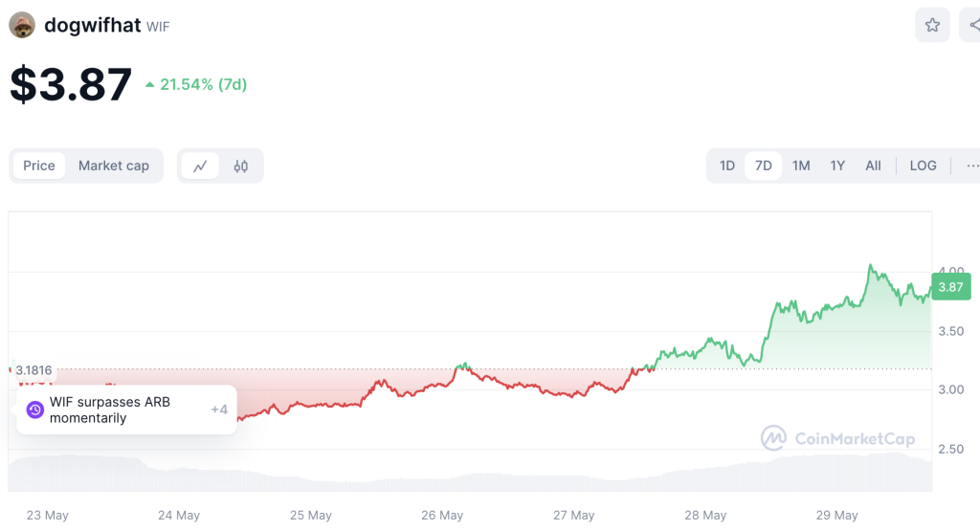Open the WIF surpasses ARB event card

tap(126, 409)
